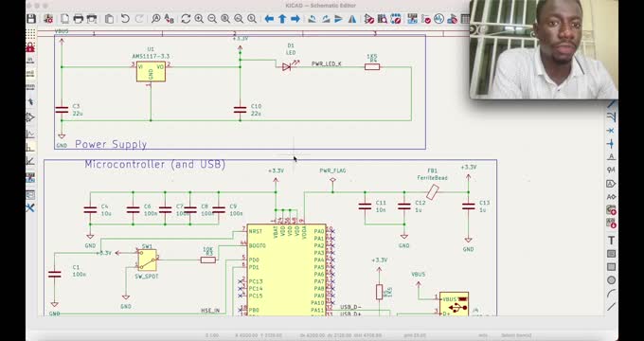This screenshot has height=341, width=644.
Task: Toggle hidden pins display
Action: [30, 117]
